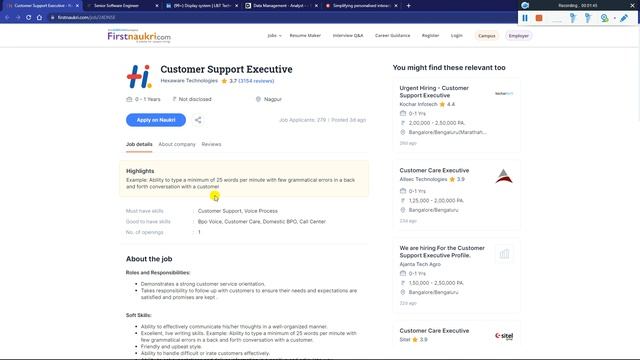Click the Firstnaukri.com logo

tap(139, 36)
